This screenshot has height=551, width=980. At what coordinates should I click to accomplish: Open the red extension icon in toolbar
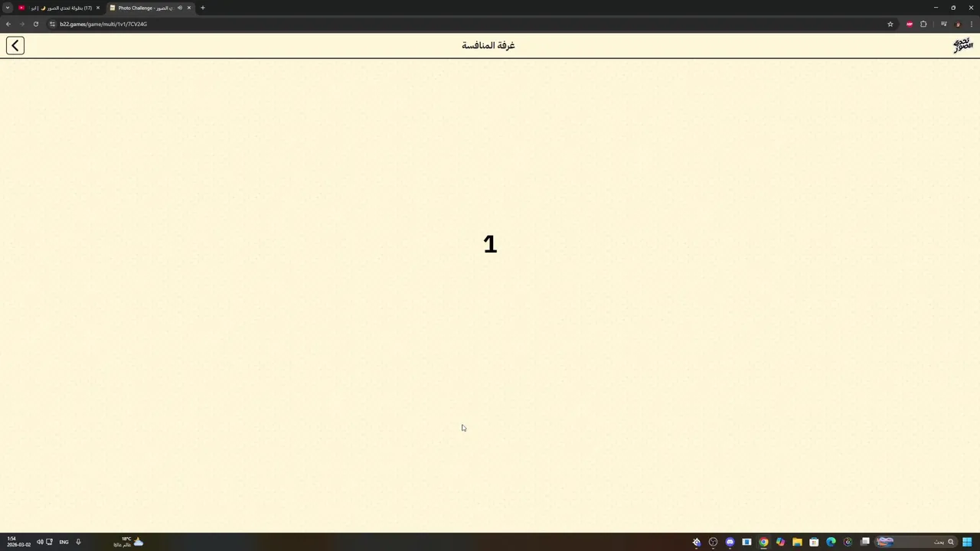[910, 24]
